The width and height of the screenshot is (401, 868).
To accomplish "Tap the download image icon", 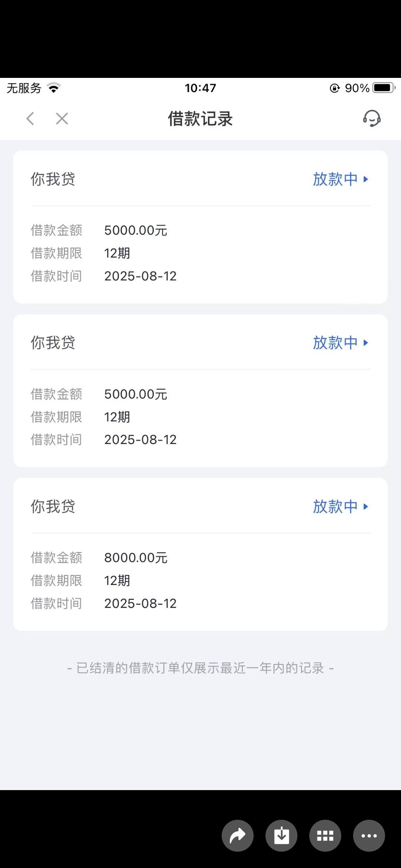I will coord(281,836).
